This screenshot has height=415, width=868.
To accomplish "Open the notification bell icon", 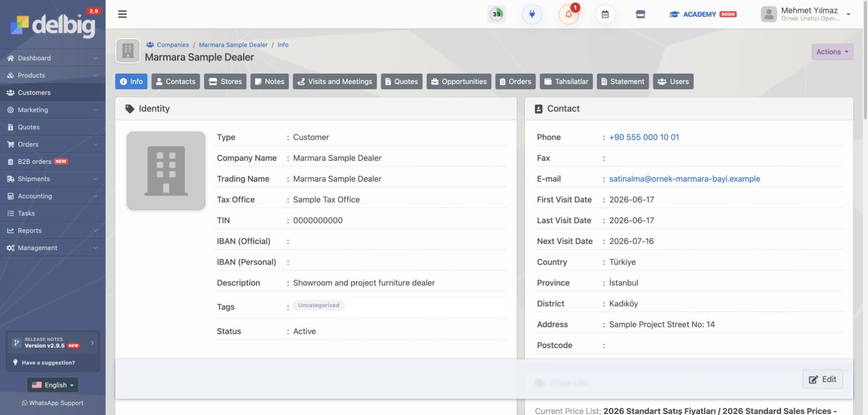I will pyautogui.click(x=568, y=14).
